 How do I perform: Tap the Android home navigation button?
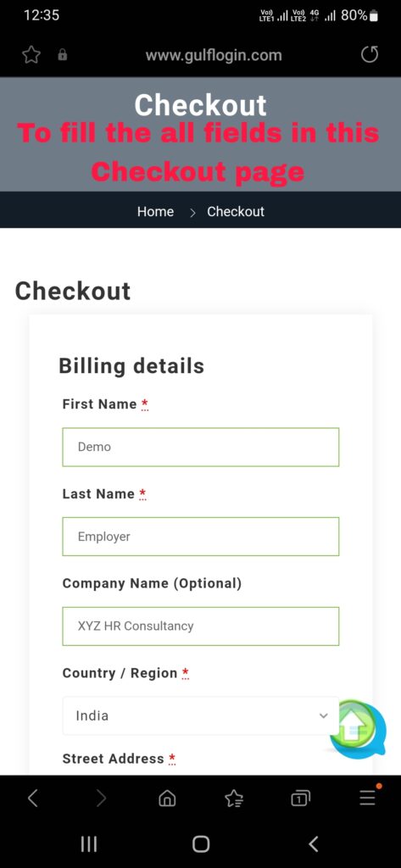200,843
